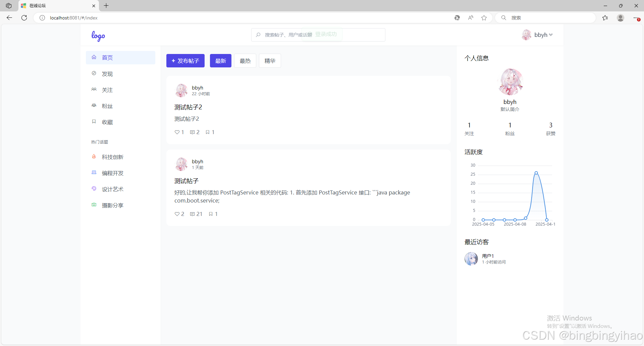The height and width of the screenshot is (346, 644).
Task: Open browser settings and more menu
Action: (x=636, y=18)
